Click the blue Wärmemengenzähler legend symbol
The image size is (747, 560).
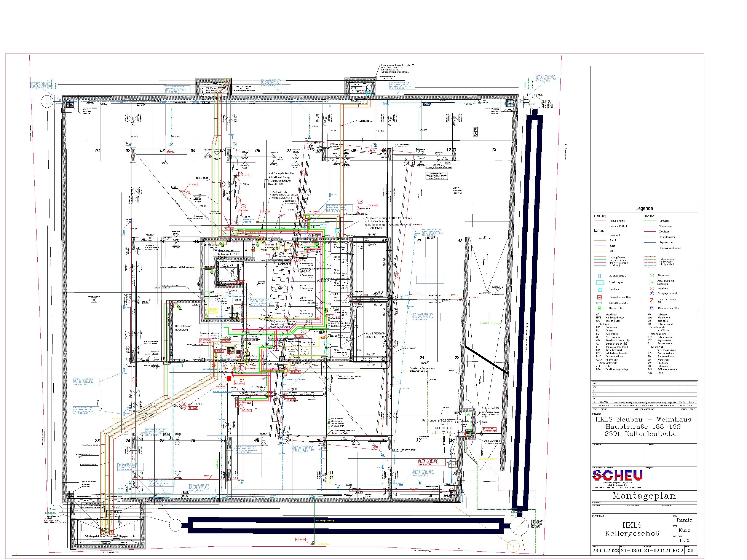pyautogui.click(x=652, y=308)
